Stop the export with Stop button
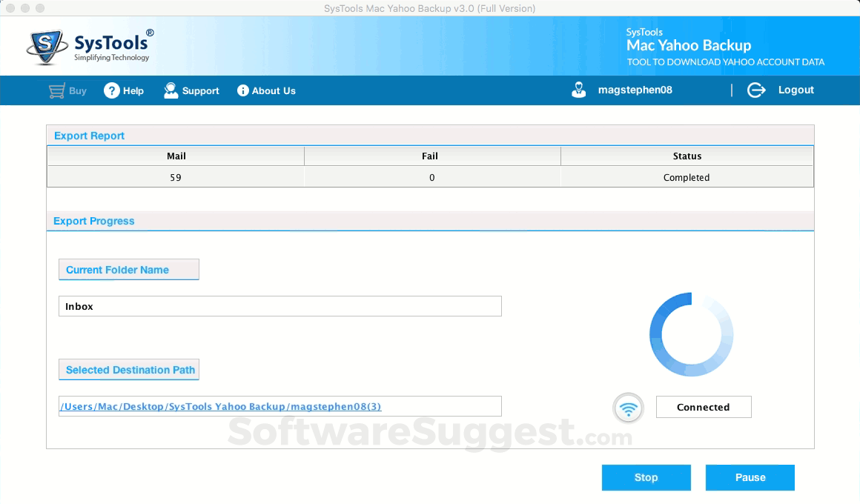Viewport: 860px width, 504px height. (x=646, y=477)
